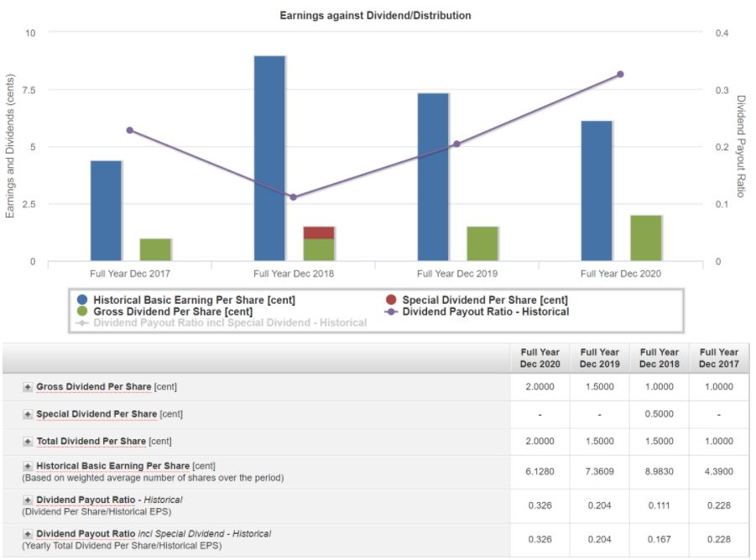Click the green 2020 gross dividend bar
Image resolution: width=756 pixels, height=560 pixels.
click(646, 238)
